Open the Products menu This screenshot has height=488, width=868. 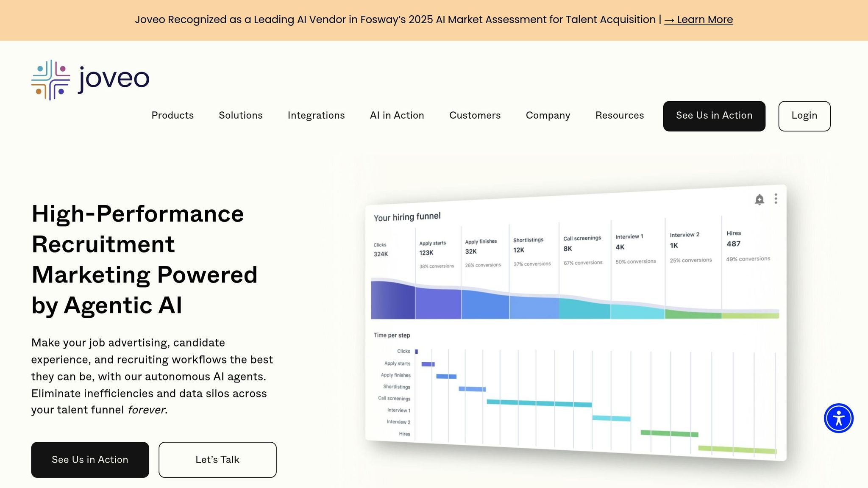click(x=172, y=115)
